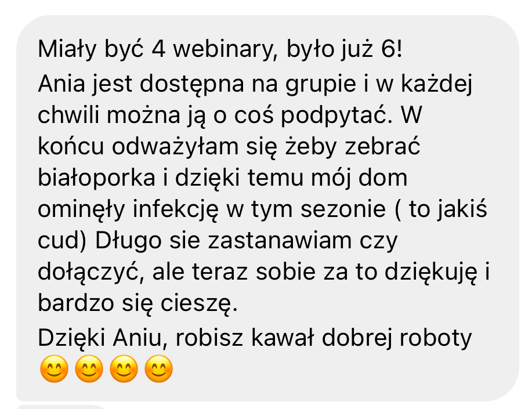The width and height of the screenshot is (532, 409).
Task: Click the fourth smiling emoji
Action: [158, 368]
